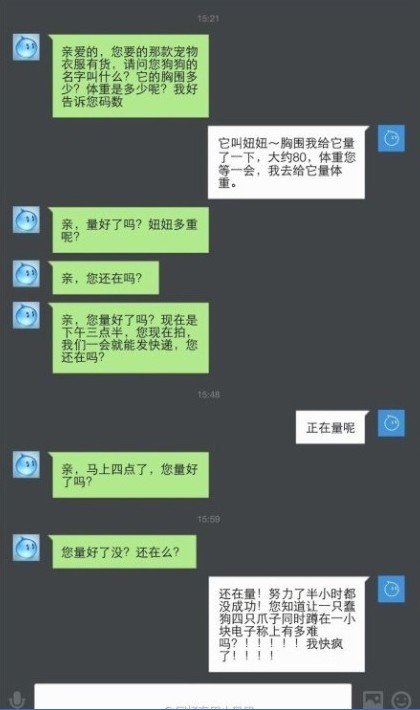Select the 亲，您还在吗？ bubble
420x710 pixels.
pos(104,278)
